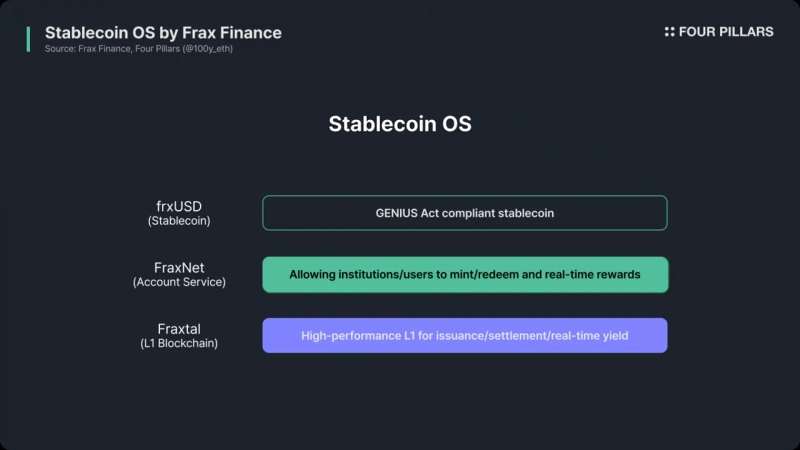Select the Fraxtal row label
This screenshot has height=450, width=800.
(180, 328)
